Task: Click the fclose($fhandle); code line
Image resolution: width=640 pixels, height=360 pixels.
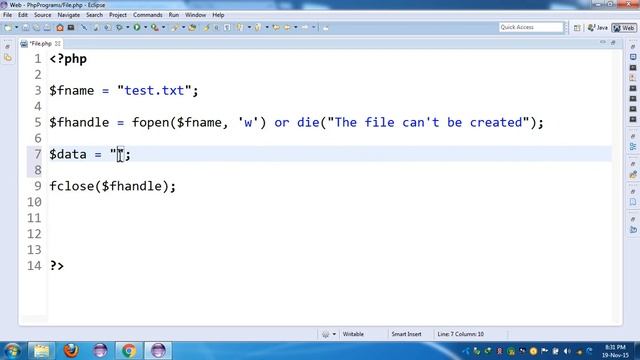Action: coord(112,186)
